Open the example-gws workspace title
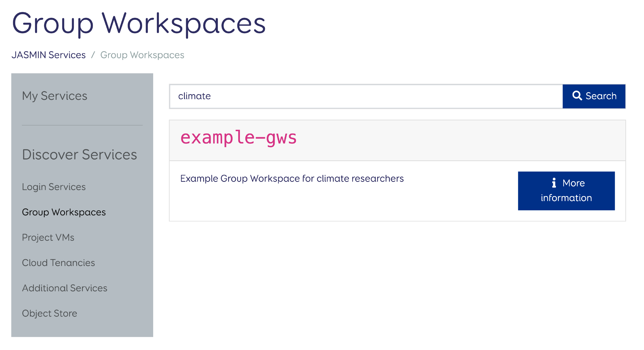 point(238,138)
